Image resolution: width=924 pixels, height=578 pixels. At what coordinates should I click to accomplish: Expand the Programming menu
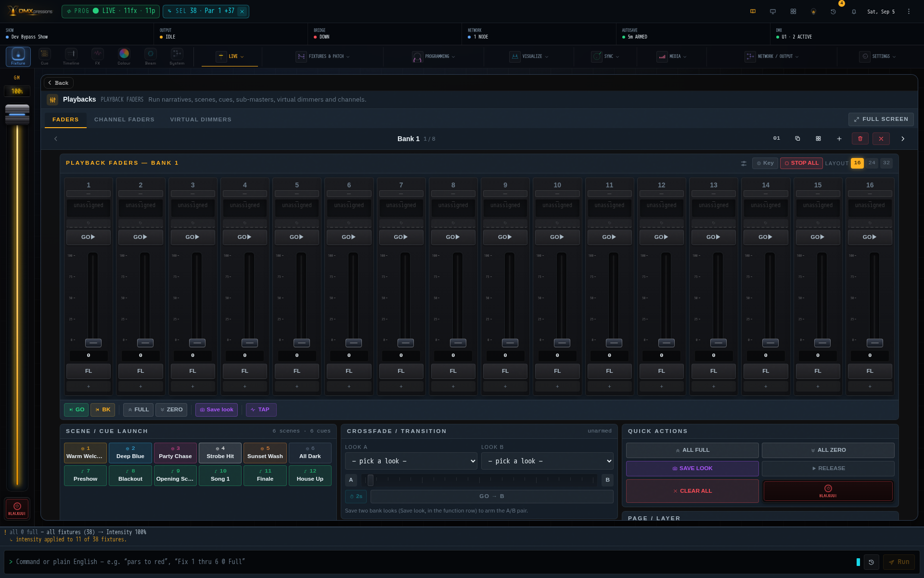(434, 57)
